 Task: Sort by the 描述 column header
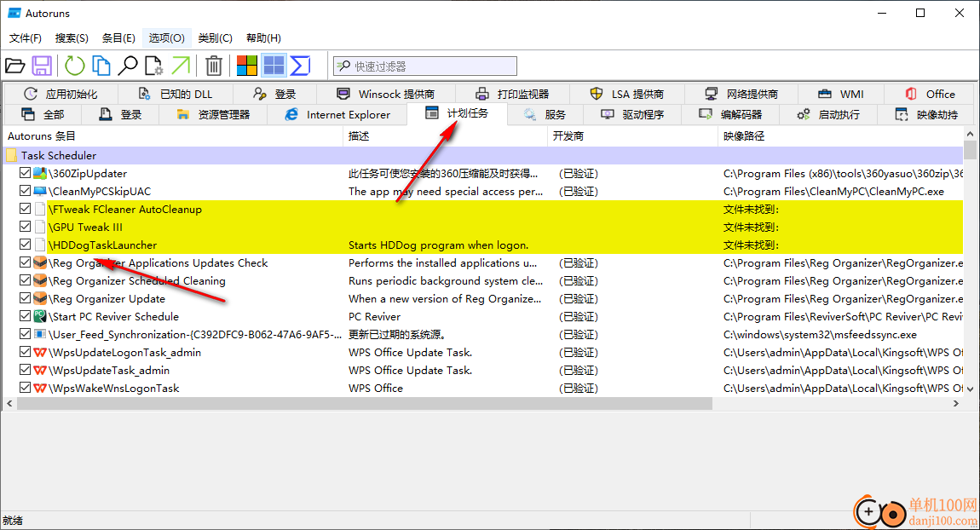tap(446, 136)
